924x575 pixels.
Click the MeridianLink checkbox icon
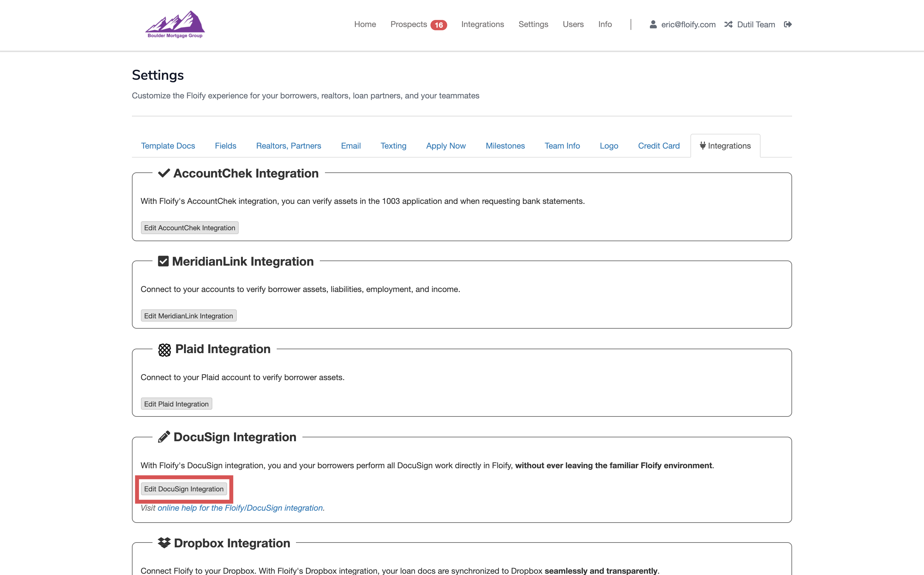(x=163, y=261)
